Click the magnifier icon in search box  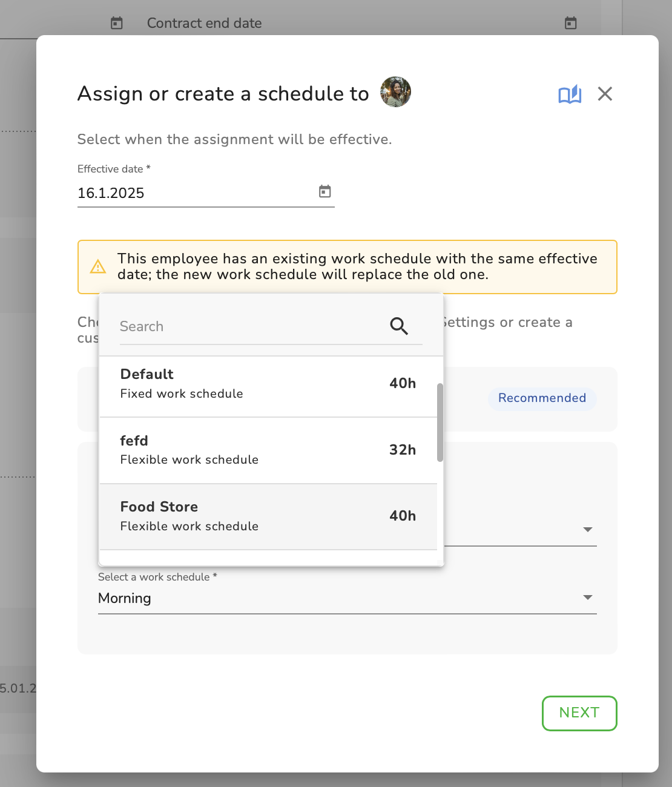[x=399, y=326]
